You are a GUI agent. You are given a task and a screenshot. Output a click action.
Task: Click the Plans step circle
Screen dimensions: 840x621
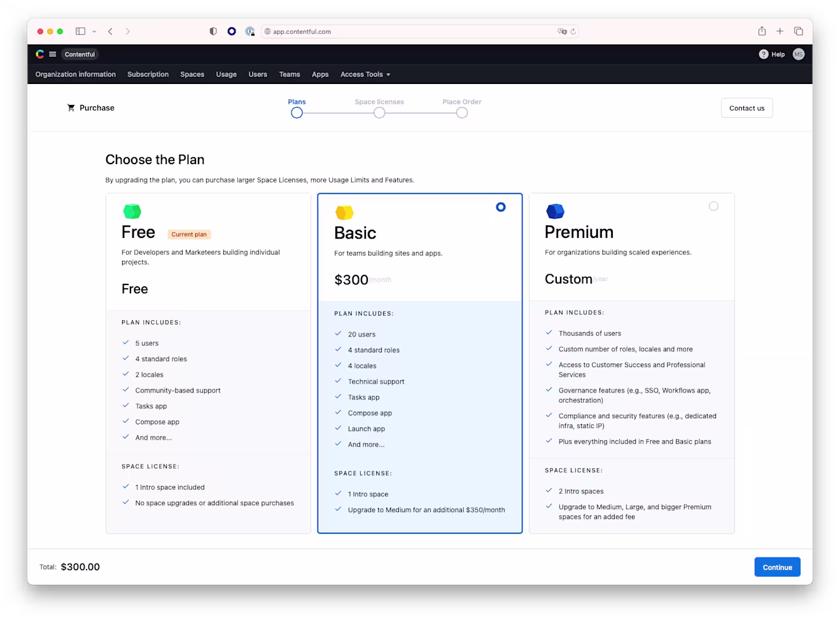point(297,113)
